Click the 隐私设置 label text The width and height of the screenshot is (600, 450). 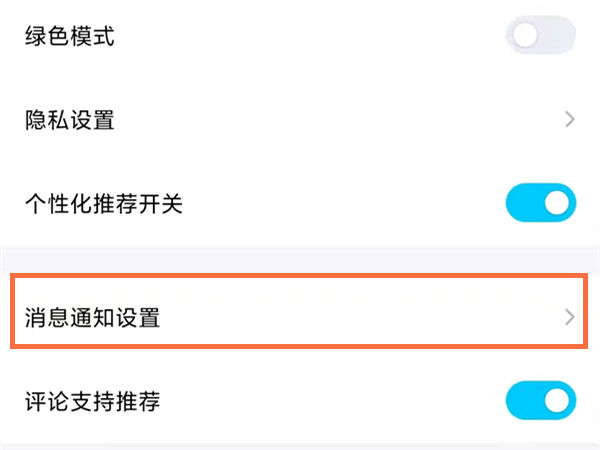70,120
